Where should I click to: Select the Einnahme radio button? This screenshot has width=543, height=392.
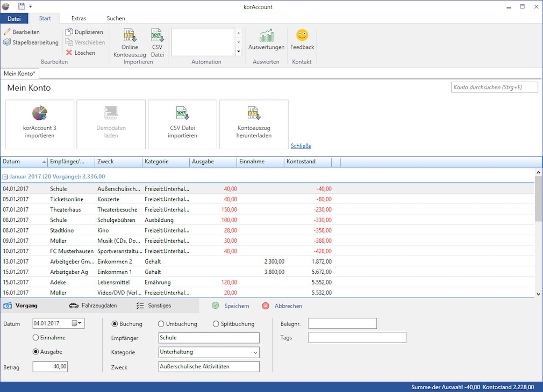[x=36, y=338]
